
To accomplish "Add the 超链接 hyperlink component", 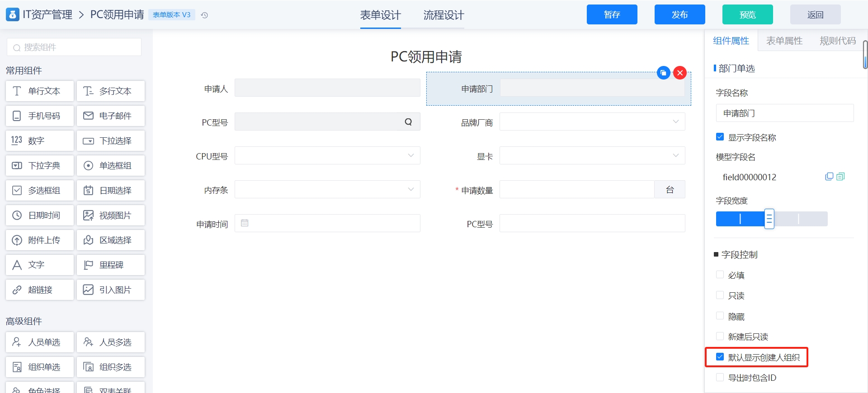I will click(39, 290).
